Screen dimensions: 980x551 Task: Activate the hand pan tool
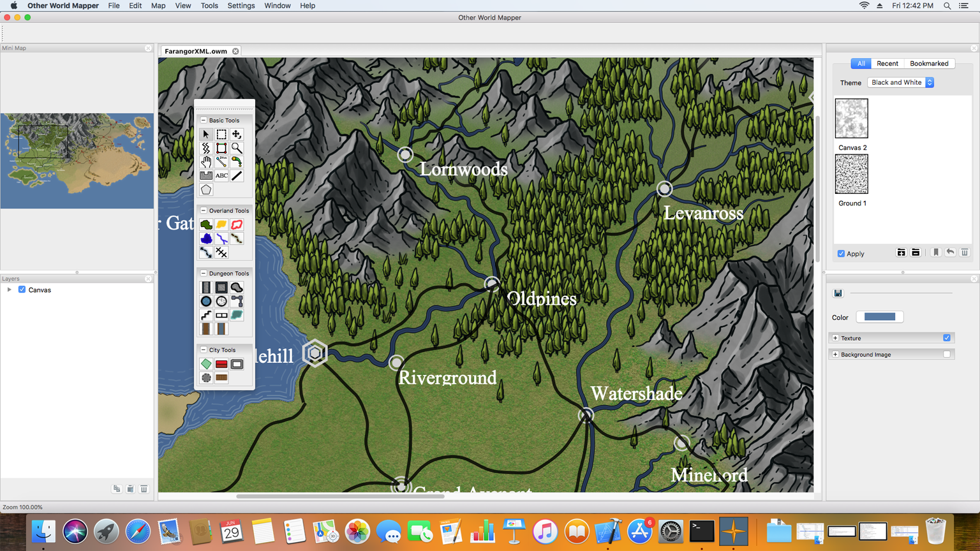(205, 162)
